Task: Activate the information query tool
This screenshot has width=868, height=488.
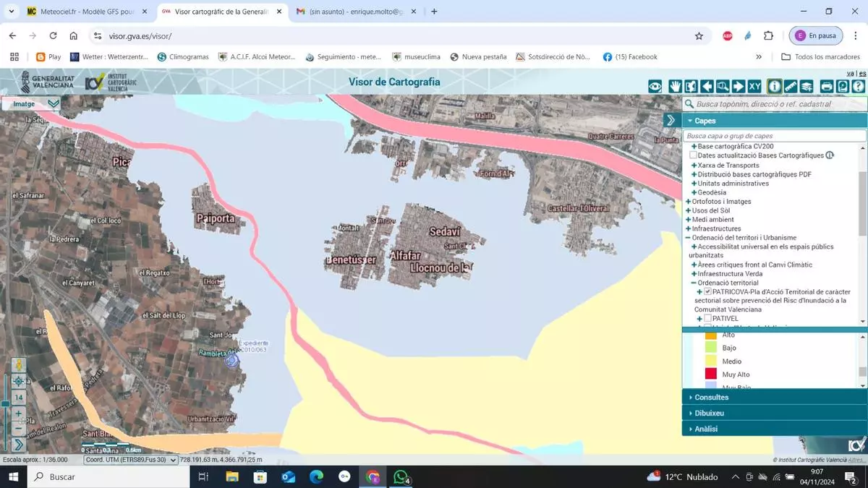Action: [775, 87]
